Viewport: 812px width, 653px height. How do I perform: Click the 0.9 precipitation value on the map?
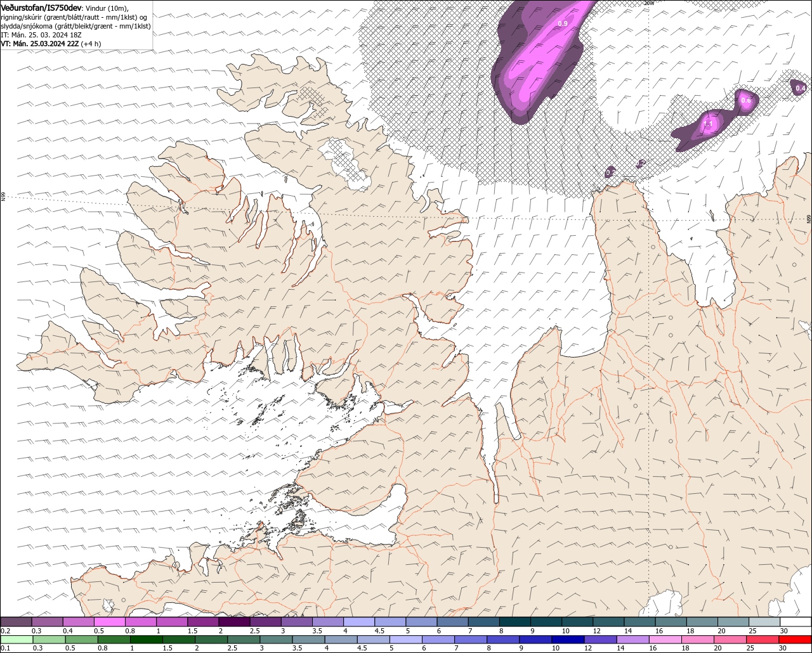pyautogui.click(x=563, y=23)
